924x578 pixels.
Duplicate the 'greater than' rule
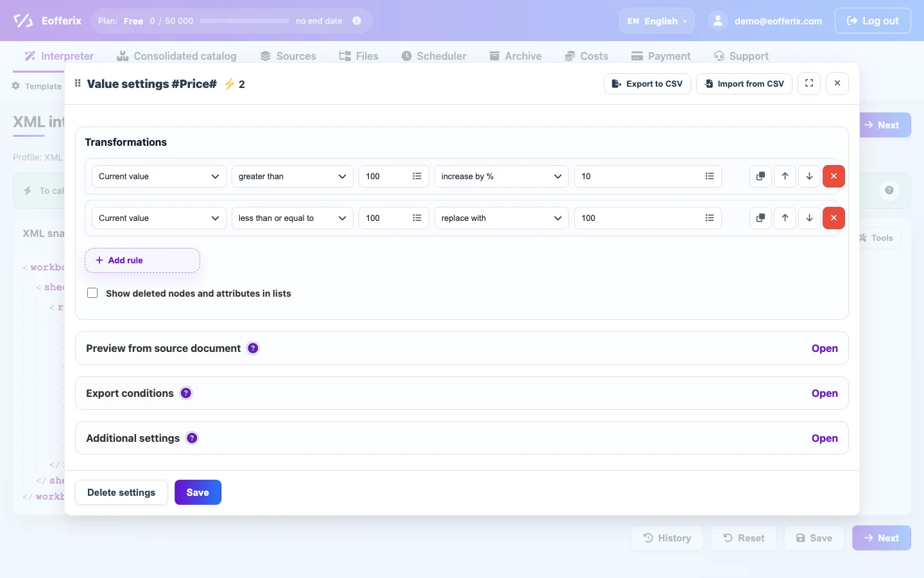[760, 176]
